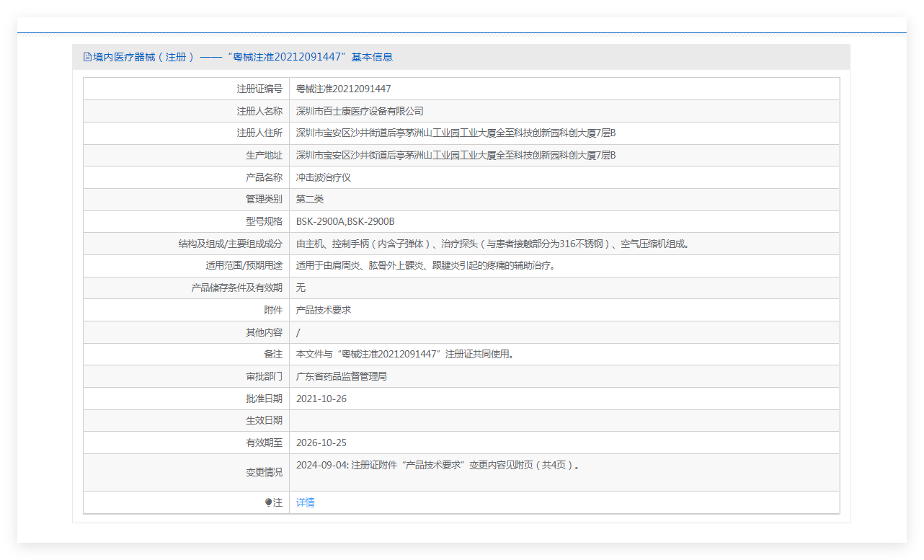This screenshot has height=560, width=924.
Task: Click the 审批部门 row label
Action: pyautogui.click(x=264, y=376)
